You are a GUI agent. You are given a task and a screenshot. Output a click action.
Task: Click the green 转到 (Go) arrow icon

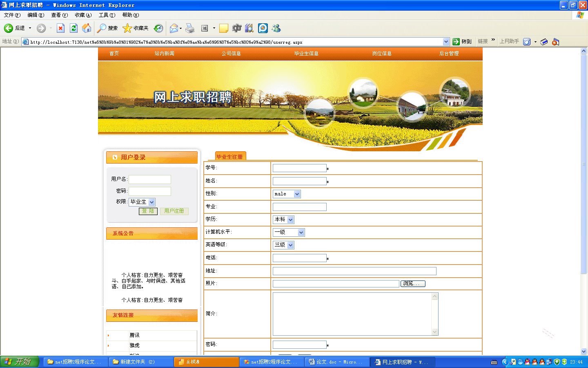(x=456, y=41)
